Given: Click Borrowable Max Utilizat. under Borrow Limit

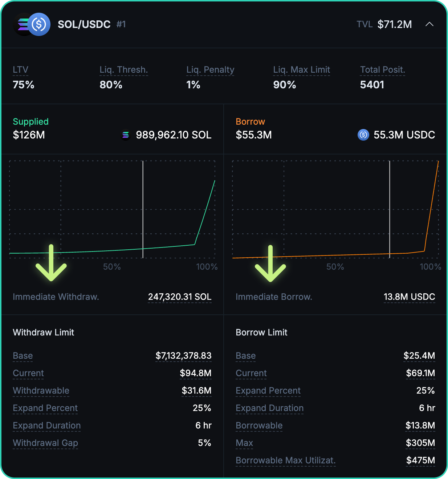Looking at the screenshot, I should tap(286, 460).
